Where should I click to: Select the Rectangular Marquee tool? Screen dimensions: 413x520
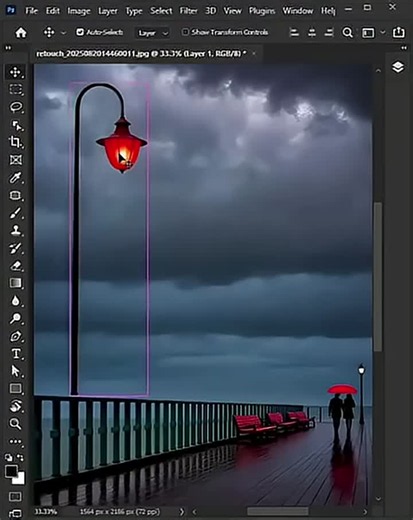[15, 89]
